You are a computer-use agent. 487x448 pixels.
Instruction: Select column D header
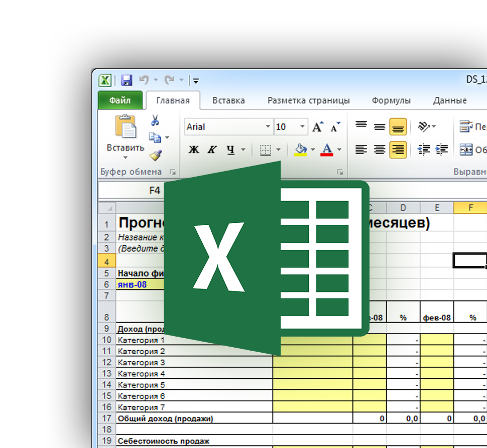click(x=403, y=208)
